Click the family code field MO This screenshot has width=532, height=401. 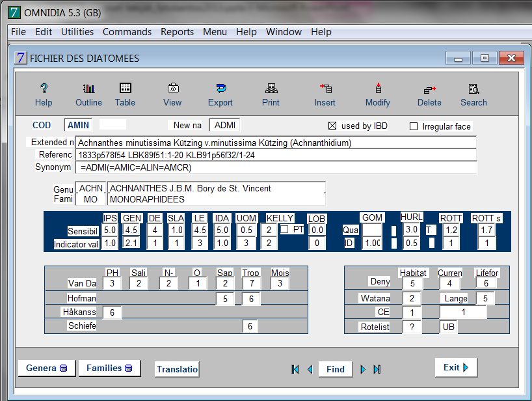tap(90, 199)
